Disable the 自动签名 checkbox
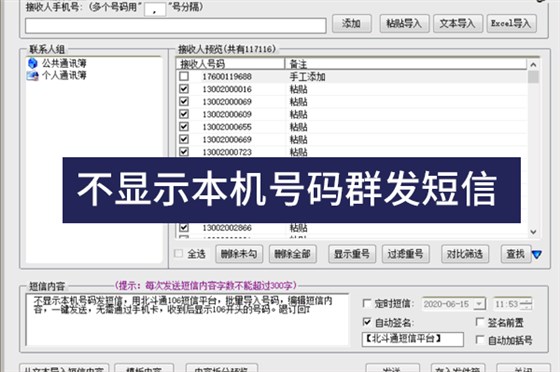Screen dimensions: 560x372 pos(367,322)
